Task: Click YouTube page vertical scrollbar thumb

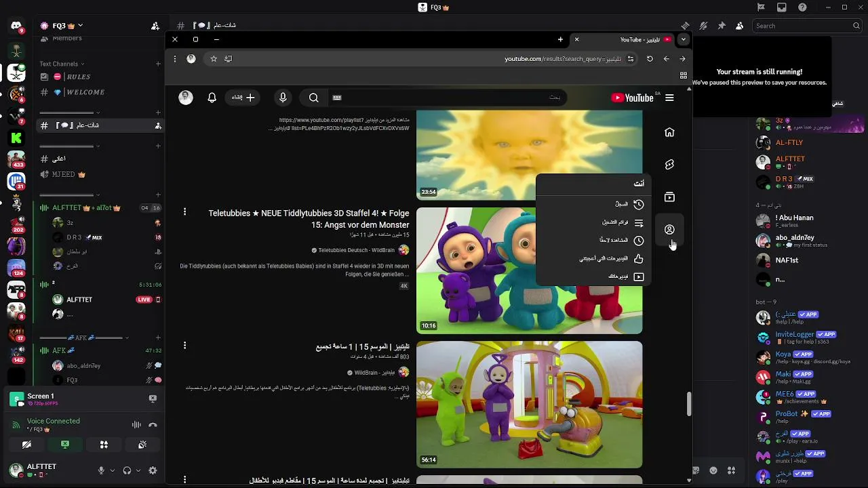Action: [x=689, y=404]
